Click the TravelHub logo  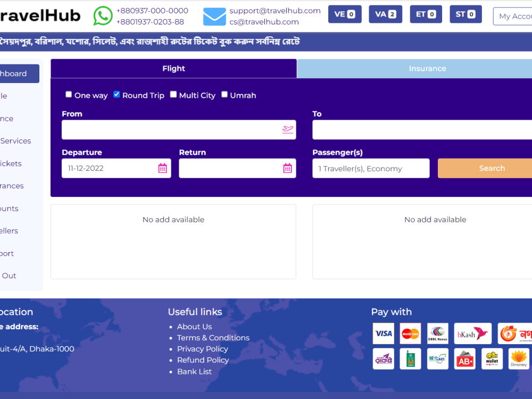(40, 15)
